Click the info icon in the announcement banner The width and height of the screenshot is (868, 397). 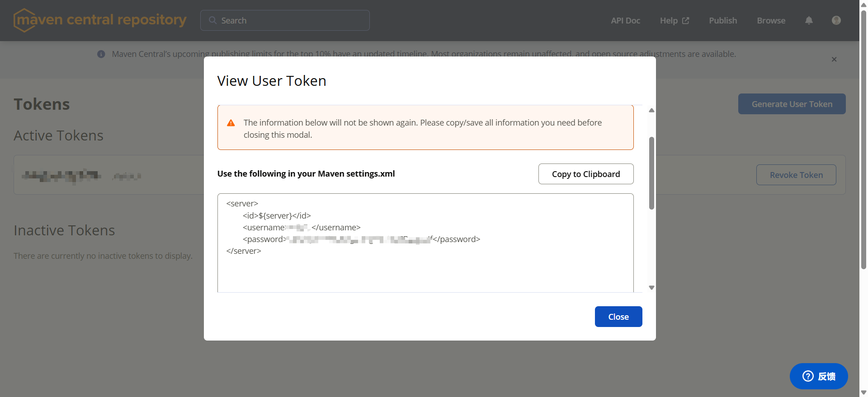(x=101, y=54)
